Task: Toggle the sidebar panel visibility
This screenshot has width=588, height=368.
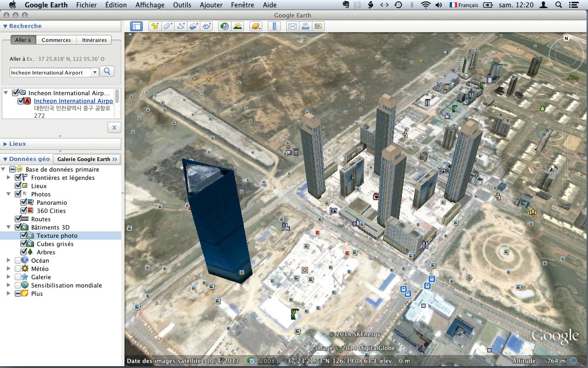Action: [x=136, y=26]
